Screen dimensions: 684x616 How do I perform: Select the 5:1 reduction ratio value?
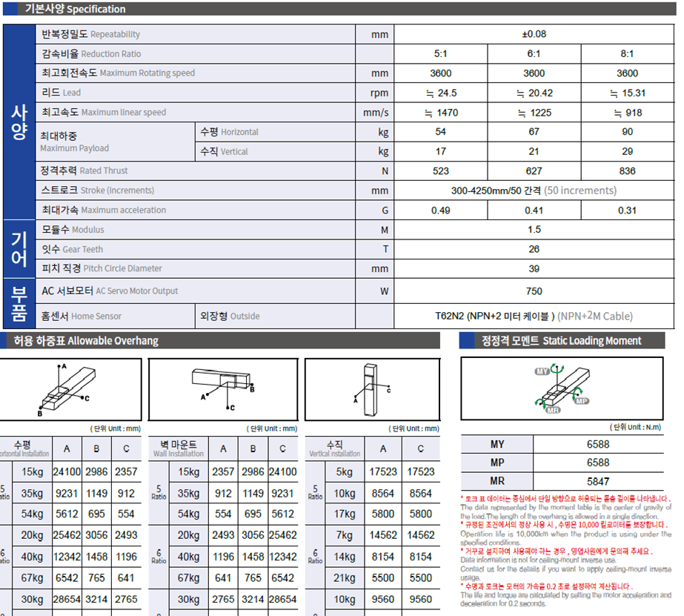pos(441,53)
